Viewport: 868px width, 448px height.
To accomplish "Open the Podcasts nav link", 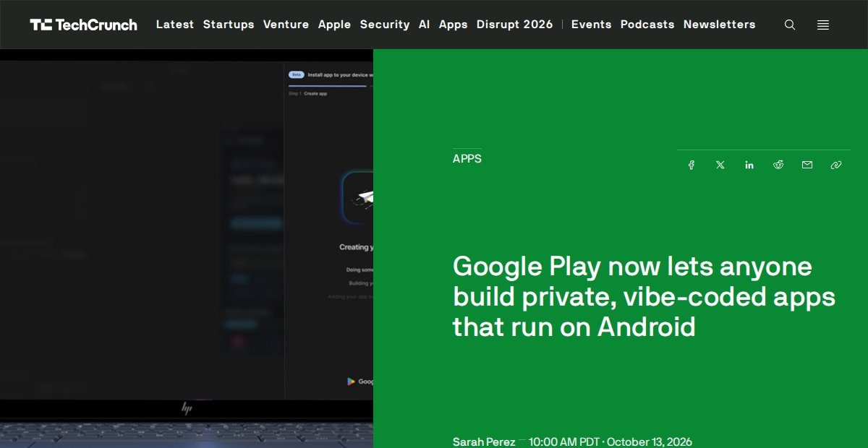I will 647,25.
